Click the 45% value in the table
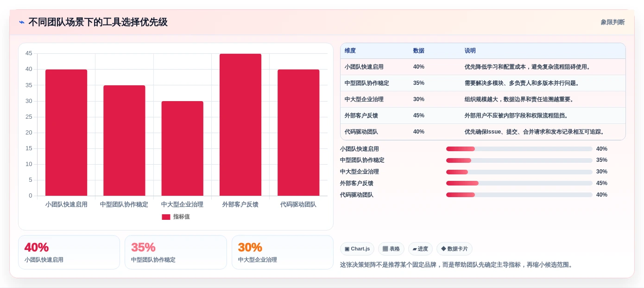Viewport: 644px width, 288px height. click(419, 115)
